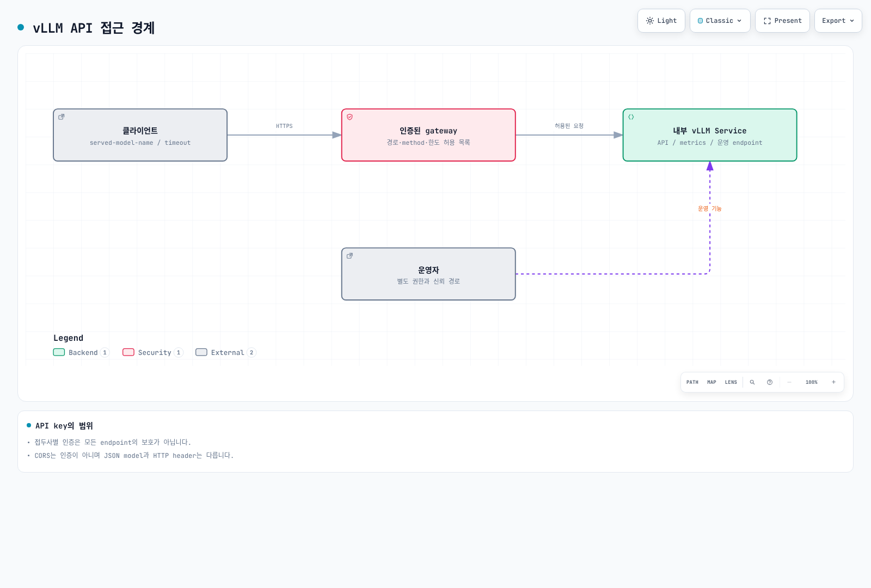The width and height of the screenshot is (871, 588).
Task: Click the vLLM API 접근 경계 title
Action: (94, 28)
